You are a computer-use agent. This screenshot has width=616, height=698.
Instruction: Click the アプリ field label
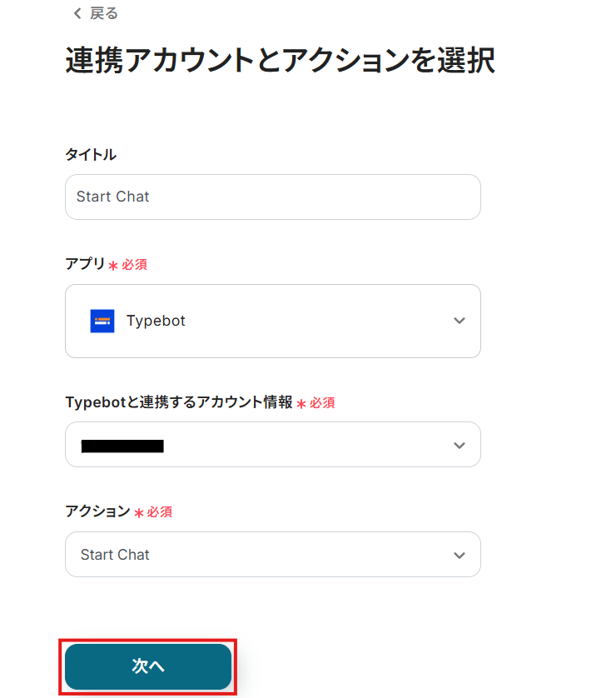coord(85,264)
